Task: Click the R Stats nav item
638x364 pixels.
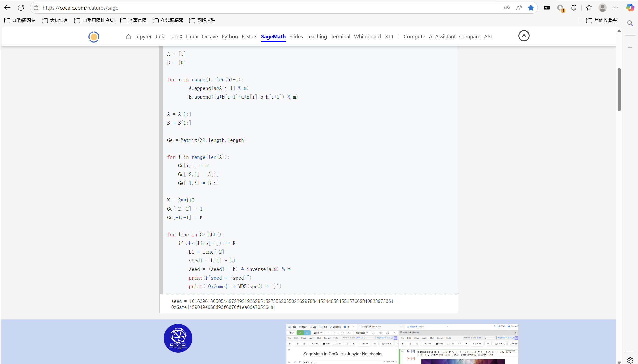Action: tap(249, 37)
